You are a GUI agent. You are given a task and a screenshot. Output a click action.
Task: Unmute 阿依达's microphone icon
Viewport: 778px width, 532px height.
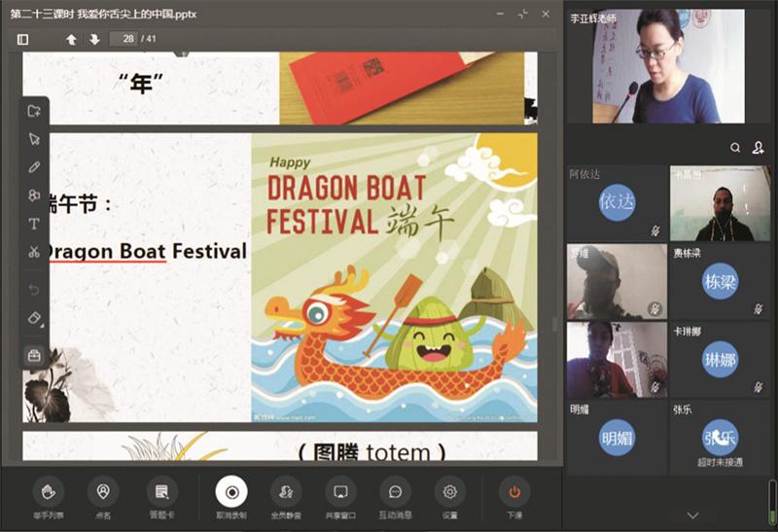pos(655,231)
